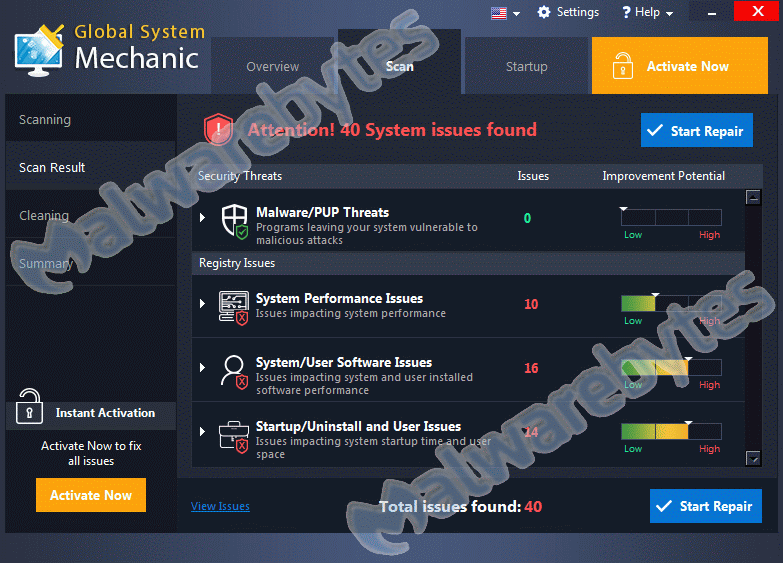Click the padlock icon in the orange Activate Now tab
Image resolution: width=783 pixels, height=563 pixels.
(623, 66)
